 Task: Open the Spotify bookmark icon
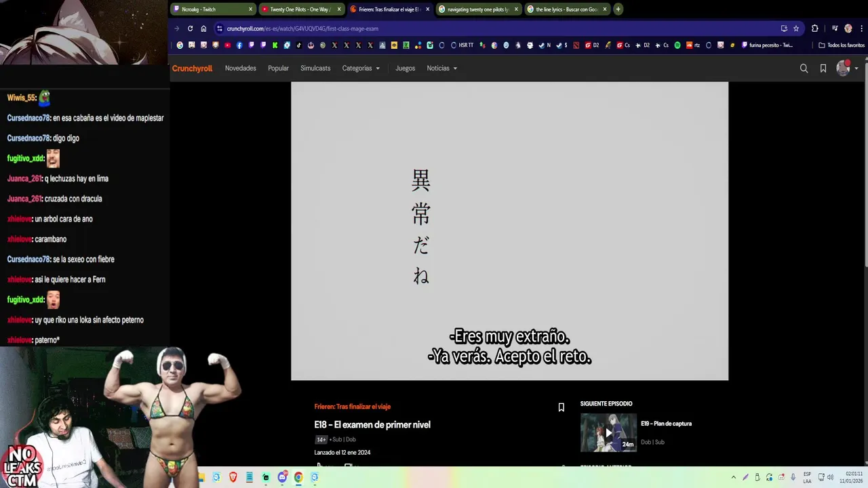[677, 45]
